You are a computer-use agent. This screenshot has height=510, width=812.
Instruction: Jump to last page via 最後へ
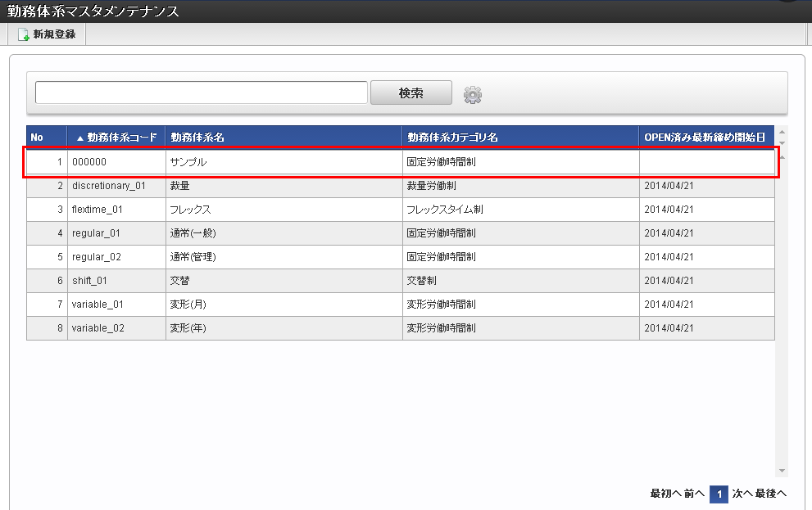tap(771, 494)
